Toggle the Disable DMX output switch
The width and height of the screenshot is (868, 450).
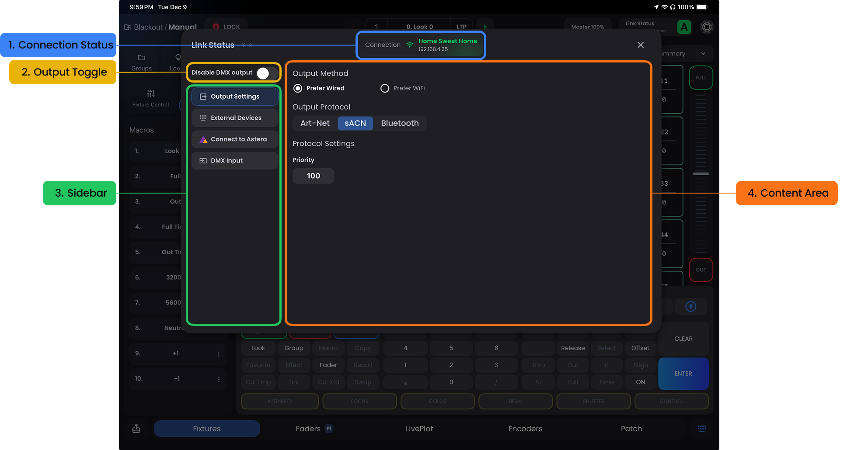[266, 73]
